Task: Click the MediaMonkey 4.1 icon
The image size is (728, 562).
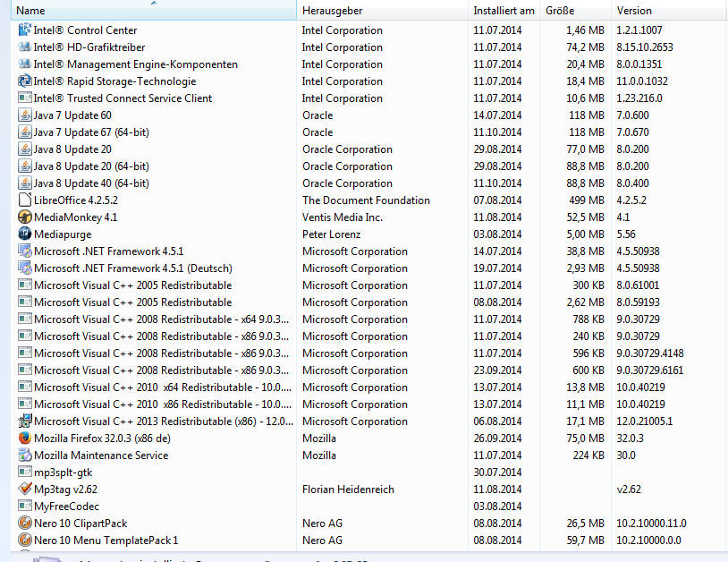Action: click(25, 217)
